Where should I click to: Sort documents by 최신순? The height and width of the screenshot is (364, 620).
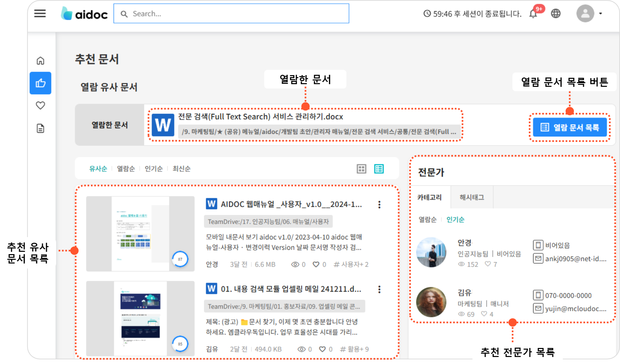click(x=181, y=169)
